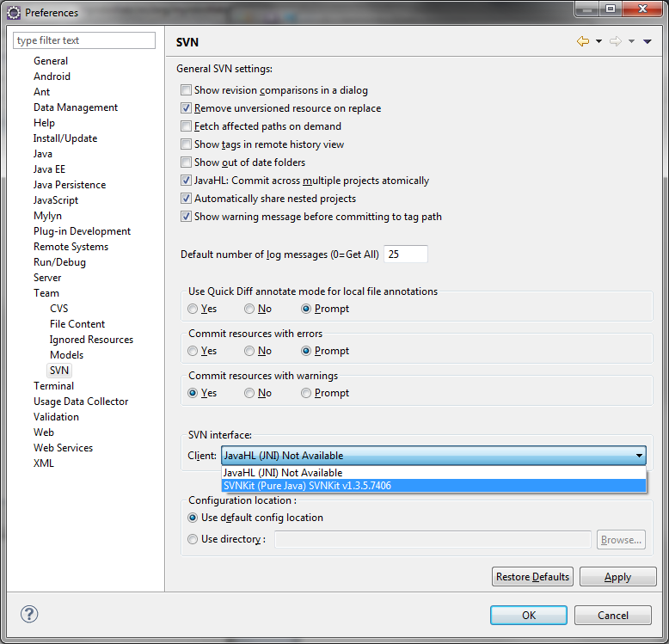669x644 pixels.
Task: Select Usage Data Collector preferences category
Action: 81,402
